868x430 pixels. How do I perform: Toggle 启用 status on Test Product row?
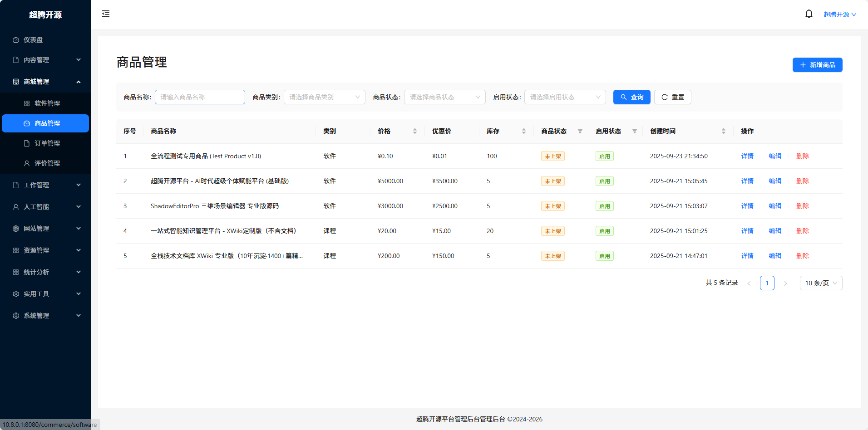click(604, 156)
